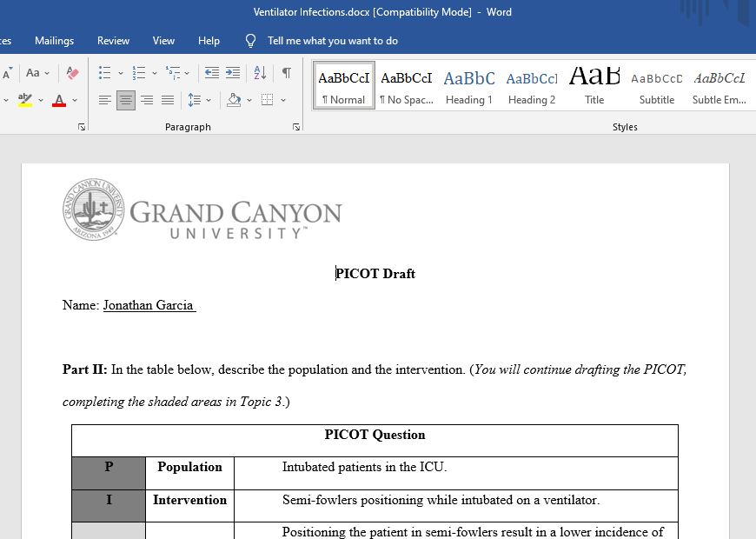Switch to the Review tab
The image size is (756, 539).
[113, 41]
